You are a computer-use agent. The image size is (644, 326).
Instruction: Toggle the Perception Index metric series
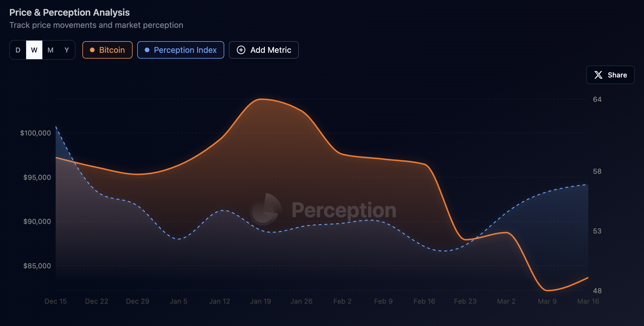point(180,50)
